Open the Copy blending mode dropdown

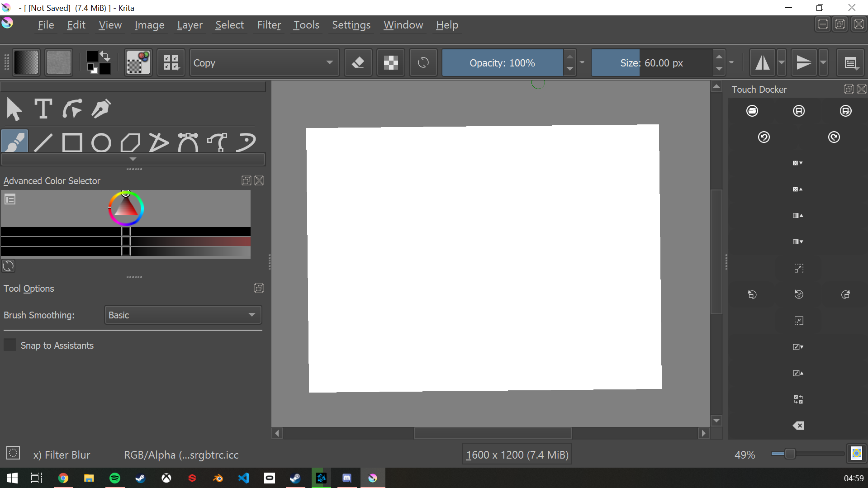264,62
